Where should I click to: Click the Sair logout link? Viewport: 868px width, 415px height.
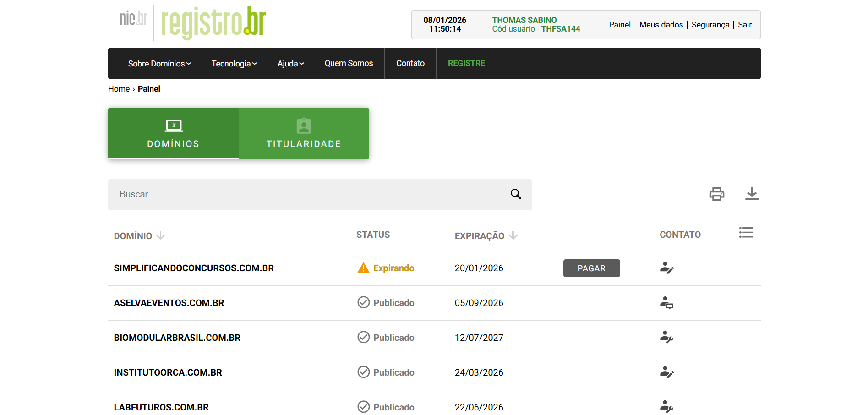click(744, 25)
